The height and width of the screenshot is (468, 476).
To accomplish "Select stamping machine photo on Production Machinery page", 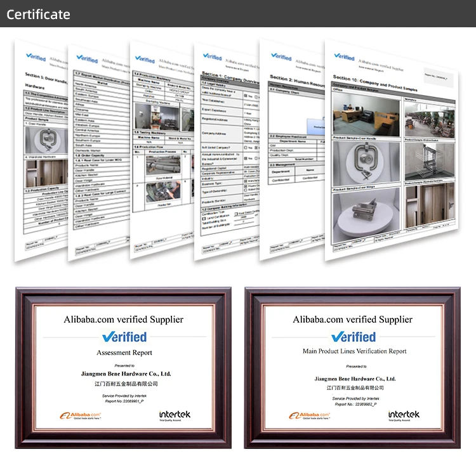I will [x=157, y=117].
